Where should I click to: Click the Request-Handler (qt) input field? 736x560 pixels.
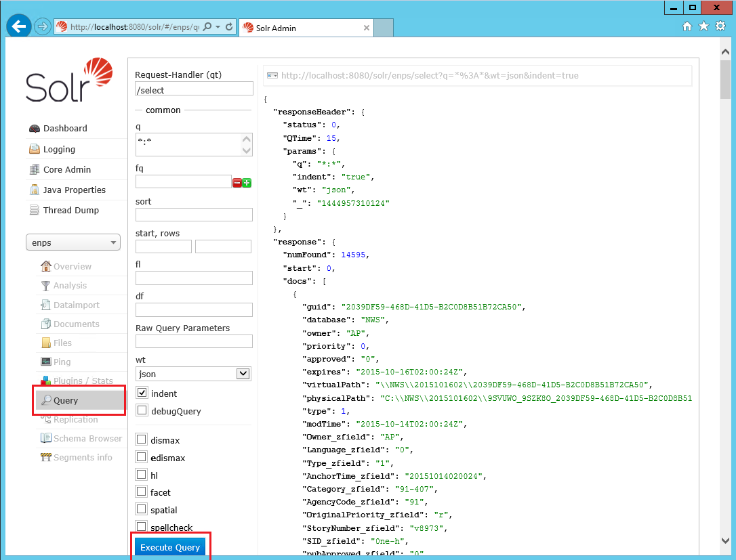tap(194, 89)
